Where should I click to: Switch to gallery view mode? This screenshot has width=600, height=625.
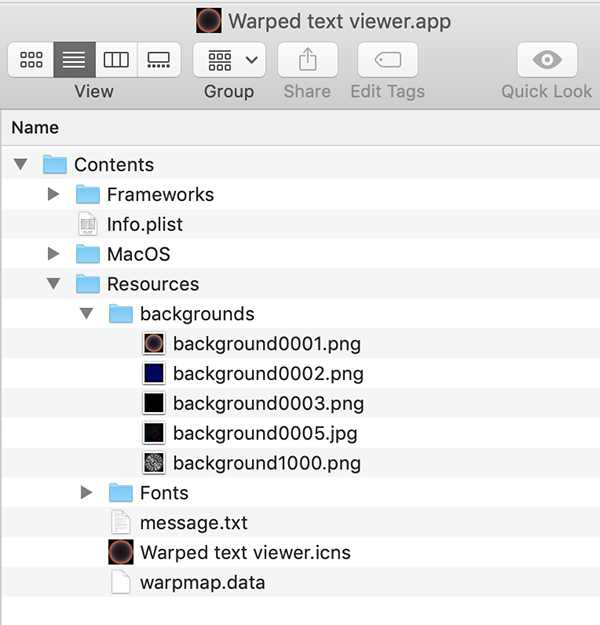(159, 60)
